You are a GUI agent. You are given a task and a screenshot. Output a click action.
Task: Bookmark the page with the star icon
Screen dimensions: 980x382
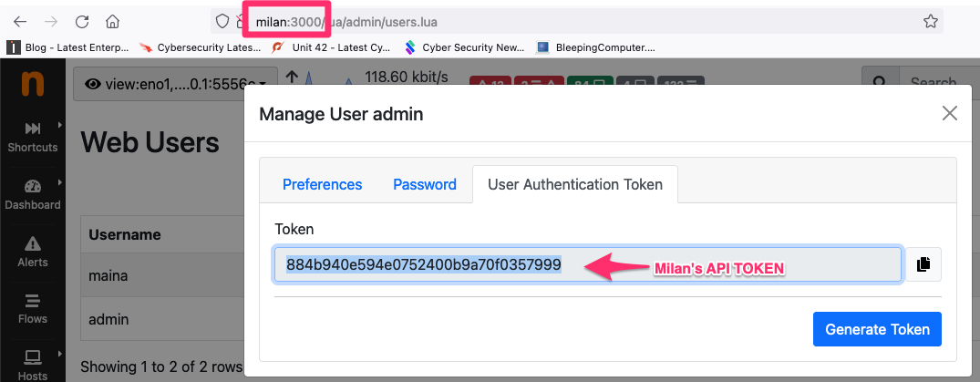tap(931, 22)
